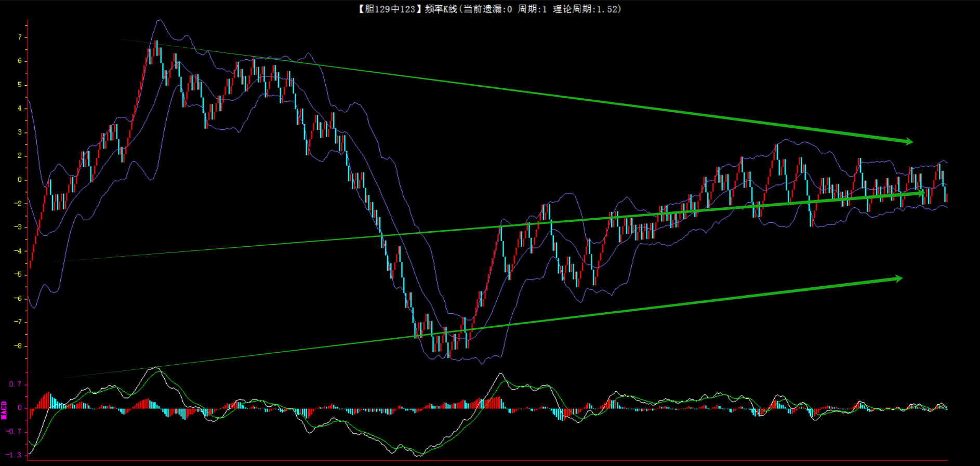This screenshot has height=466, width=980.
Task: Select the y-axis label 3
Action: (x=20, y=132)
